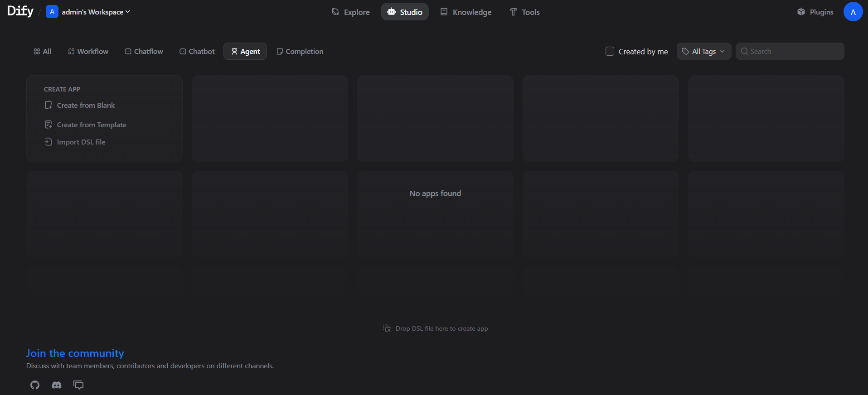Show All app types tab
Screen dimensions: 868x395
click(x=43, y=52)
